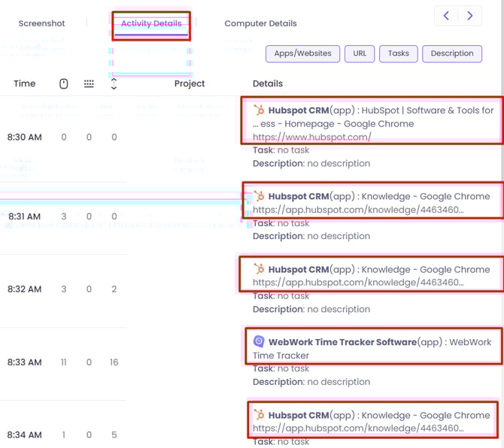Click the HubSpot icon in 8:34 AM row
Screen dimensions: 504x448
tap(259, 415)
